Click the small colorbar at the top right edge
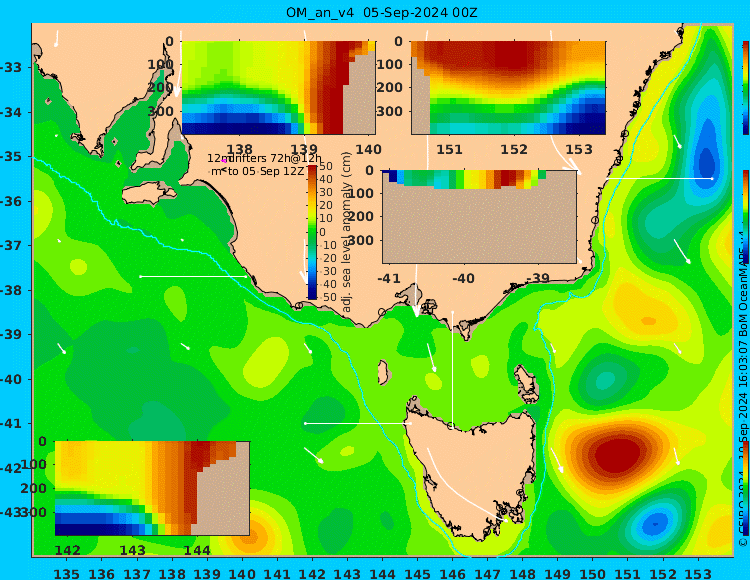 [x=746, y=88]
